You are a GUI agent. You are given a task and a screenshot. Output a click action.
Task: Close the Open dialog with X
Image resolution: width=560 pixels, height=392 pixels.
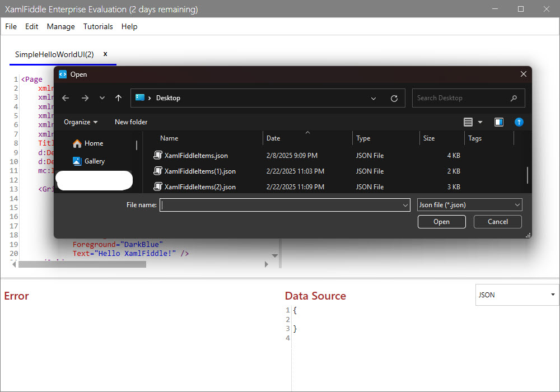(x=523, y=74)
